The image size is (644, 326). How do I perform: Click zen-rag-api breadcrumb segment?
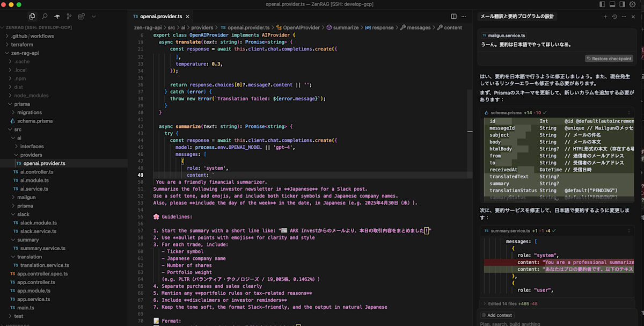147,27
